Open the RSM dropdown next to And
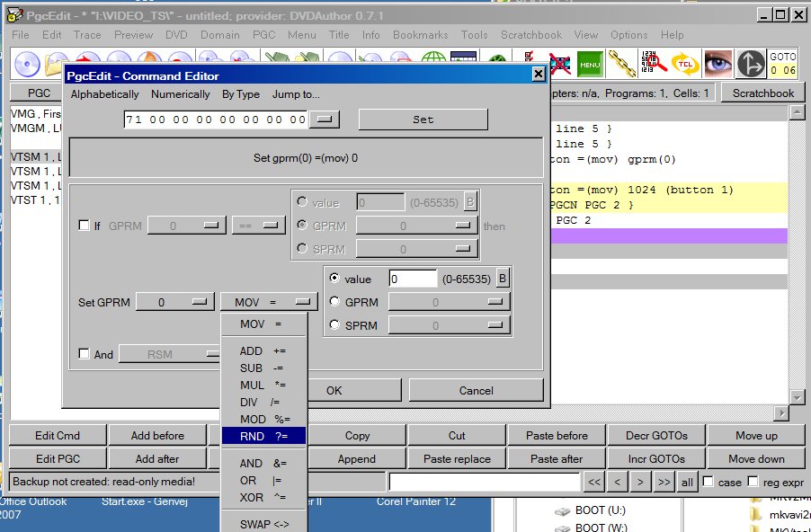The height and width of the screenshot is (532, 811). click(170, 354)
